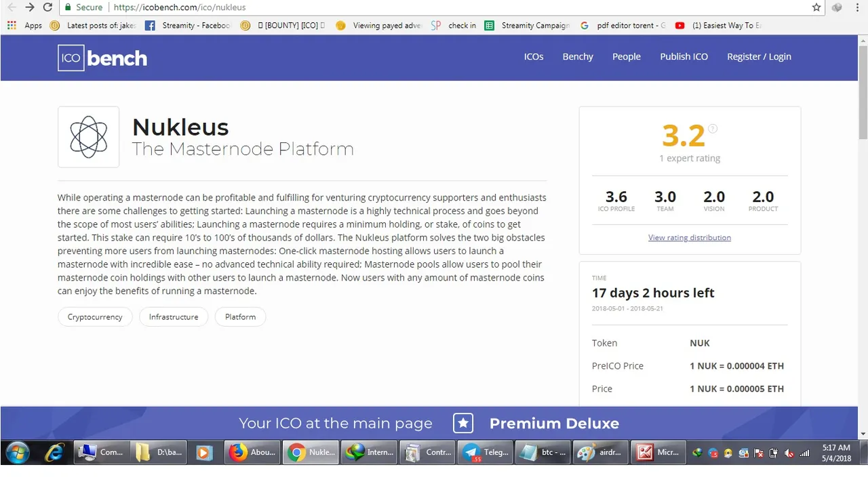
Task: Open the Computer window in taskbar
Action: click(x=100, y=452)
